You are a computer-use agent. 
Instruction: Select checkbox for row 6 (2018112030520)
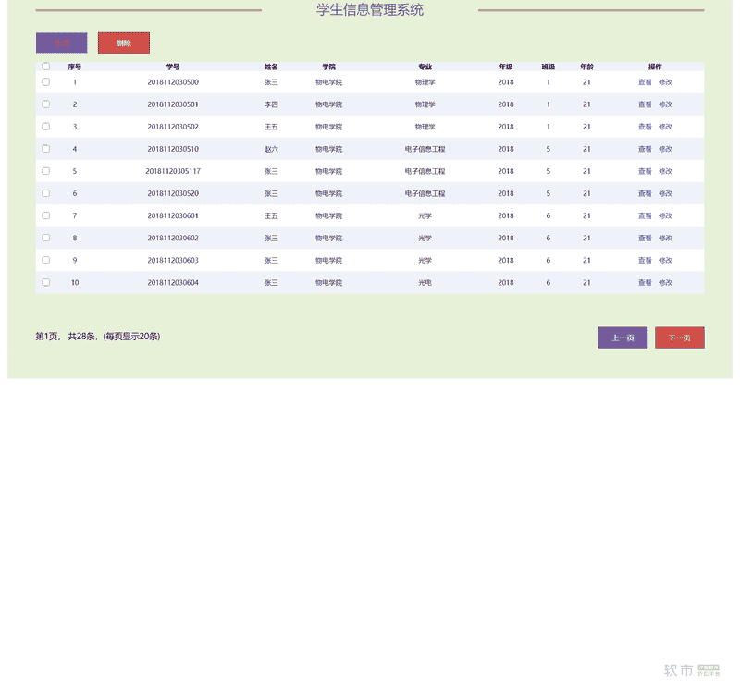pos(45,193)
